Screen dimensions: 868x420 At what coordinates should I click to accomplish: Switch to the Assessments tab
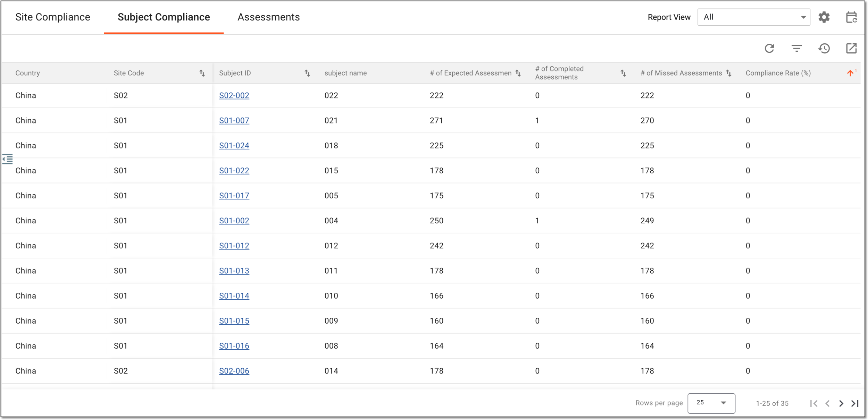pyautogui.click(x=269, y=17)
